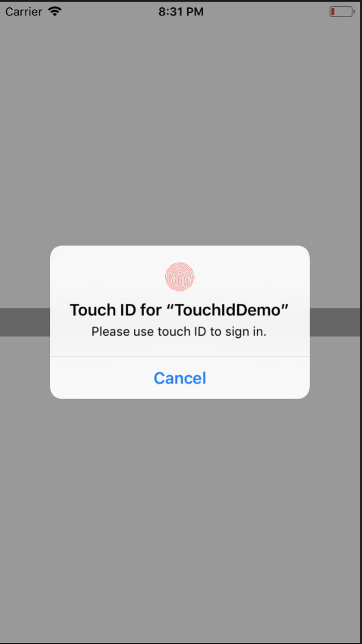This screenshot has height=644, width=362.
Task: Click blank dialog area left of Cancel
Action: tap(100, 378)
